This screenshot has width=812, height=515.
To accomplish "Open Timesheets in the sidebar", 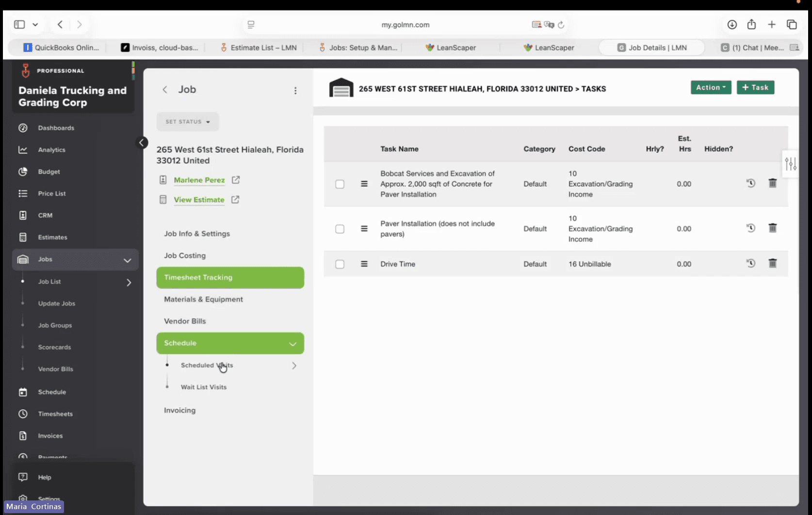I will (55, 414).
